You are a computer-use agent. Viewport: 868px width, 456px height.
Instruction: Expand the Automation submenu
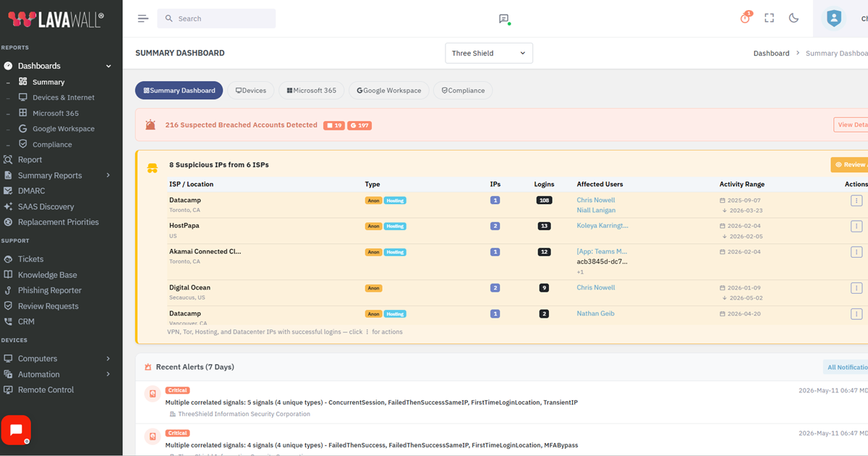tap(109, 374)
